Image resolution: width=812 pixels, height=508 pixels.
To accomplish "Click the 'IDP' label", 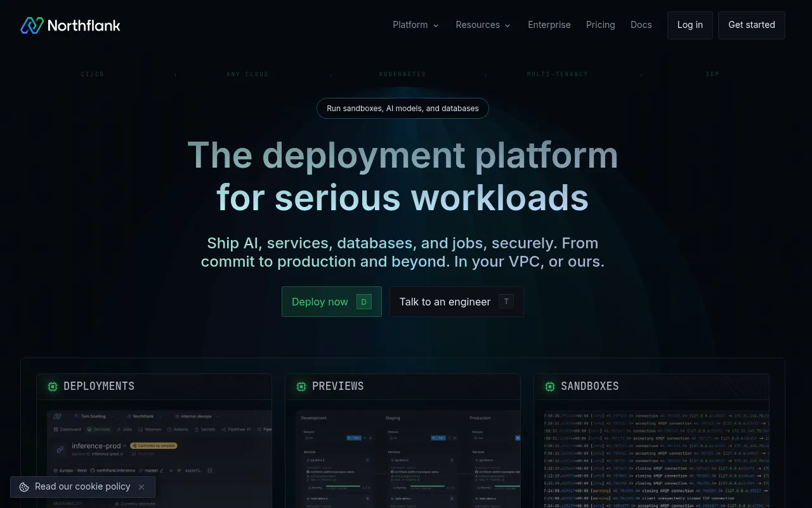I will click(x=712, y=74).
